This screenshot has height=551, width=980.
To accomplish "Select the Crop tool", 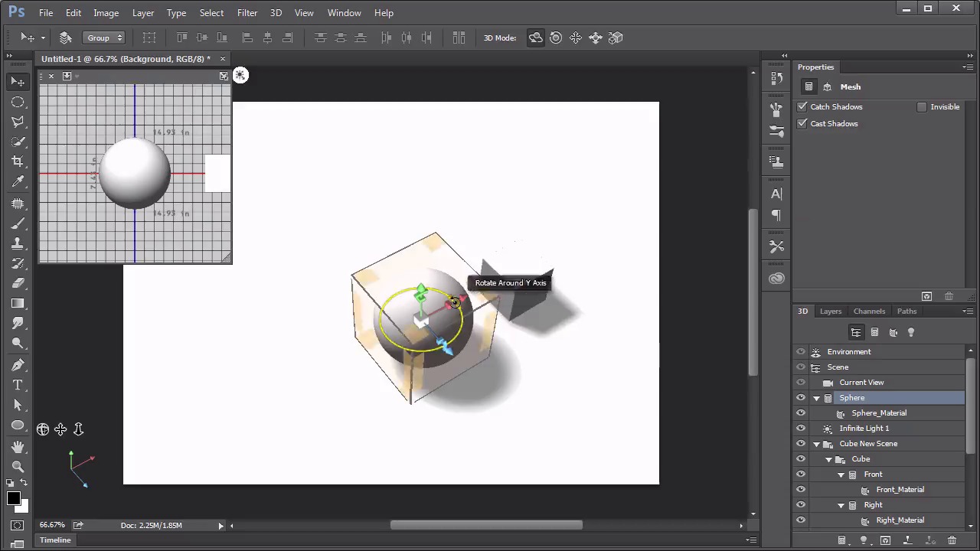I will tap(18, 161).
